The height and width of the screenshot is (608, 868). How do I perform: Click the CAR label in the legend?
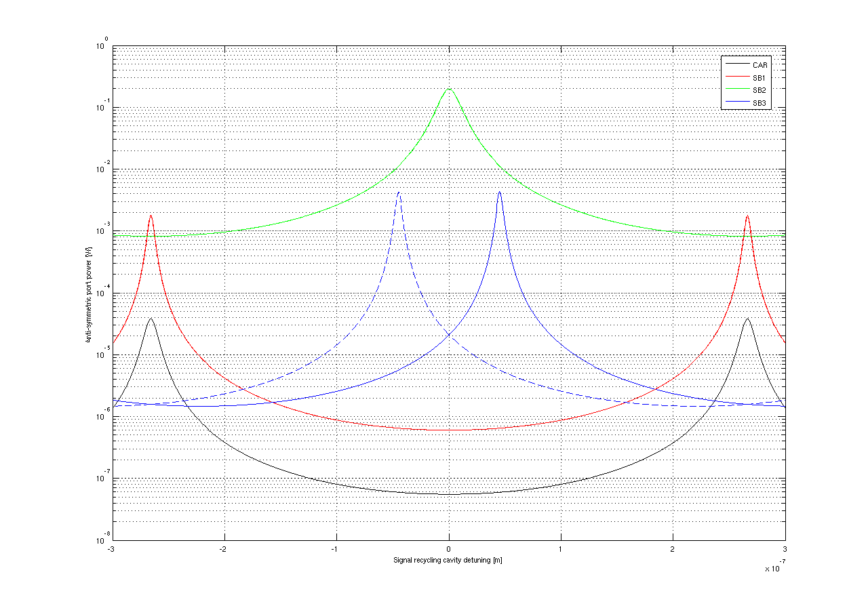tap(759, 65)
